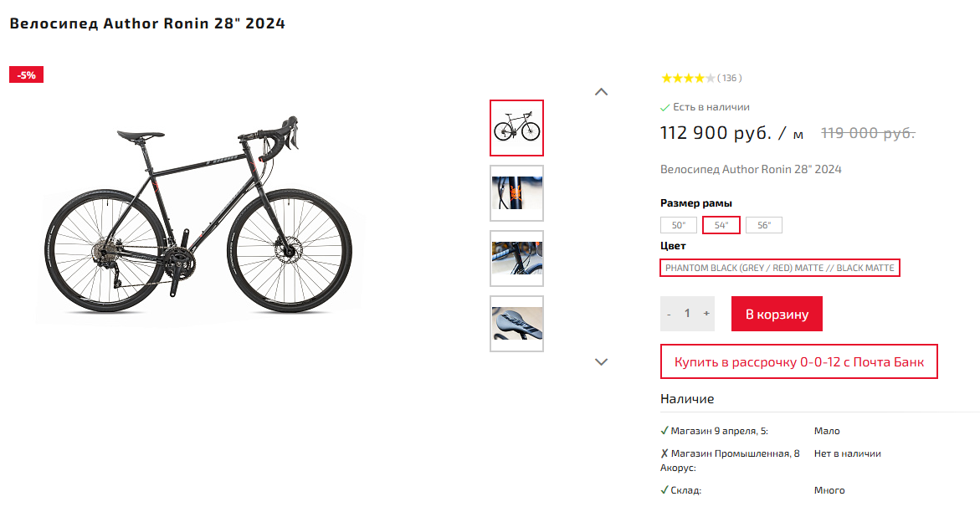Click the quantity input field

pyautogui.click(x=687, y=314)
